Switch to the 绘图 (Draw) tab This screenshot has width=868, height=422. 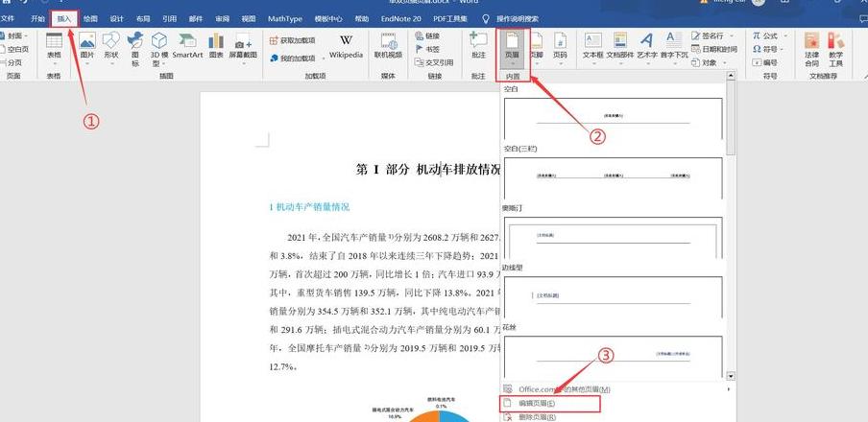[90, 19]
